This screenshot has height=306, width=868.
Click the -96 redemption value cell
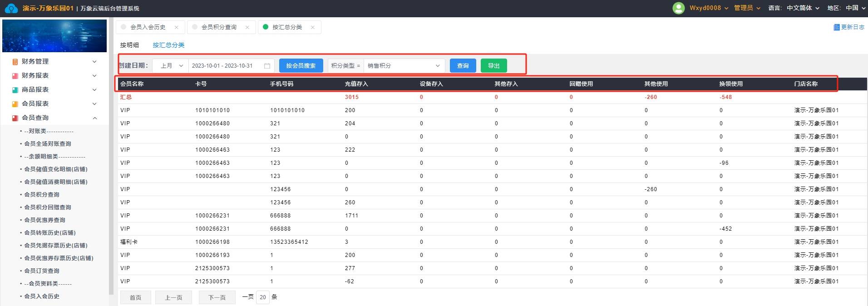pos(724,163)
